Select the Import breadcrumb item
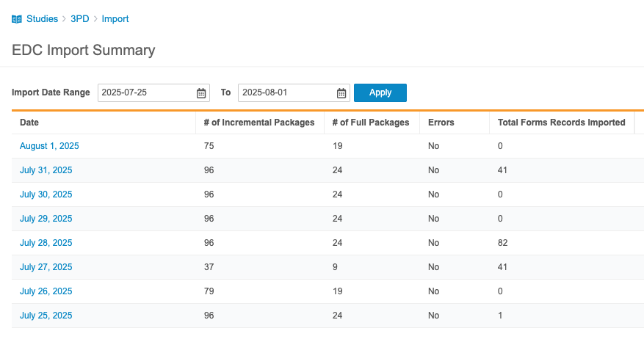Image resolution: width=644 pixels, height=364 pixels. [x=115, y=19]
